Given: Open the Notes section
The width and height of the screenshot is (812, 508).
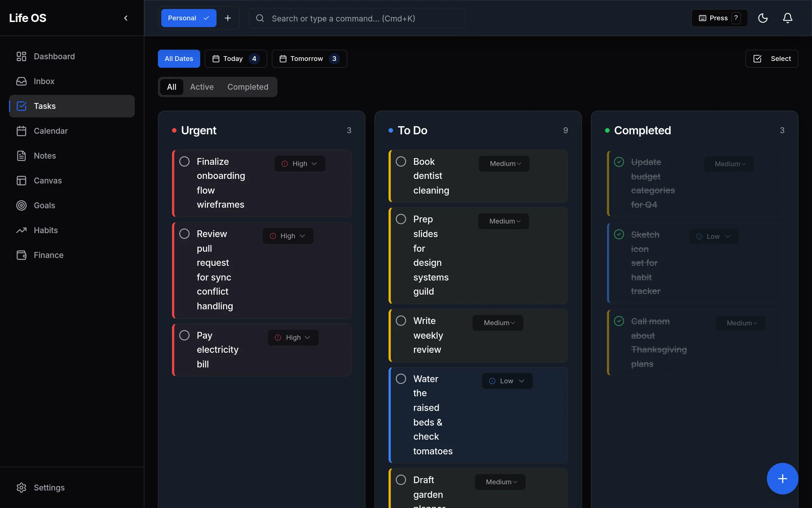Looking at the screenshot, I should click(72, 156).
